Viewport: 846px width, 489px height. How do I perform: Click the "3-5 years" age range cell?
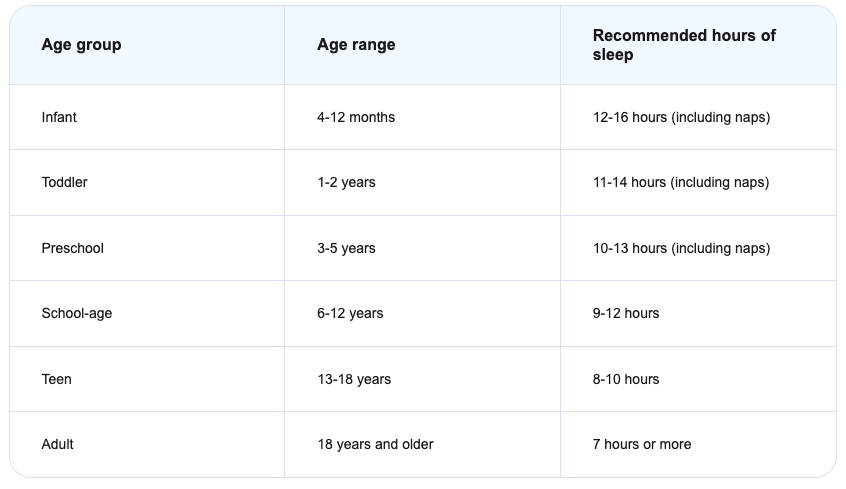pyautogui.click(x=346, y=248)
